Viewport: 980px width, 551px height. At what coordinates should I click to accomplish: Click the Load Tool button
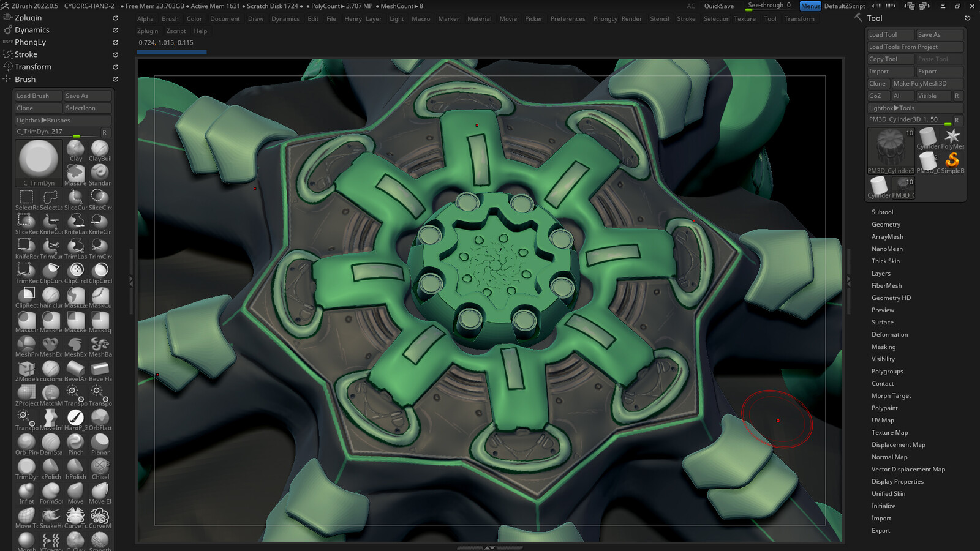tap(891, 34)
